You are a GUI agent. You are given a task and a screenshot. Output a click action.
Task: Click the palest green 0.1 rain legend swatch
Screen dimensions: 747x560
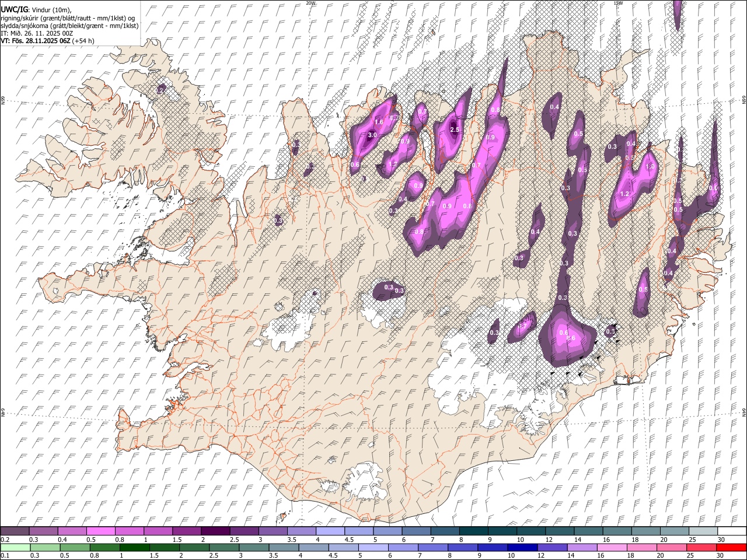click(15, 547)
